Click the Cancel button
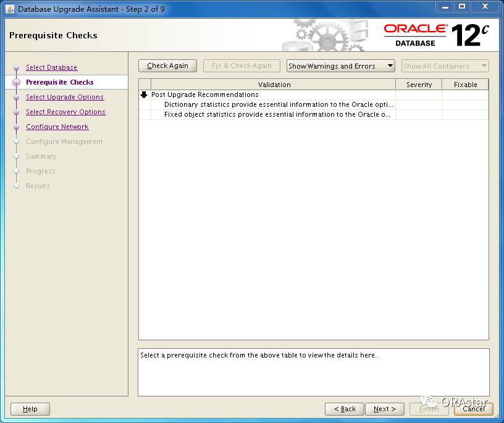Screen dimensions: 504x423 [474, 409]
